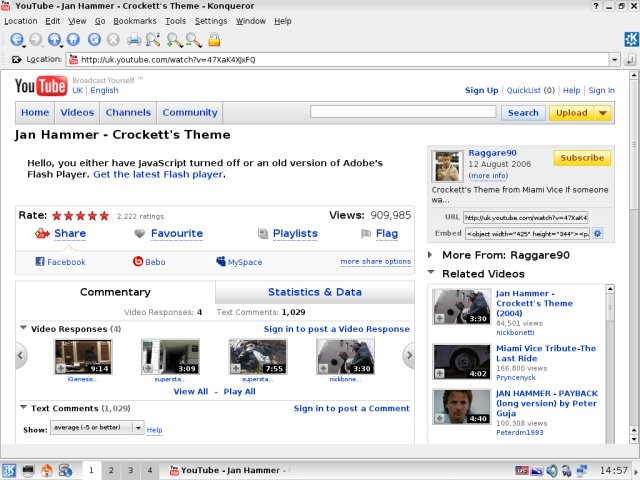640x480 pixels.
Task: Open the KDE menu in the panel
Action: [10, 470]
